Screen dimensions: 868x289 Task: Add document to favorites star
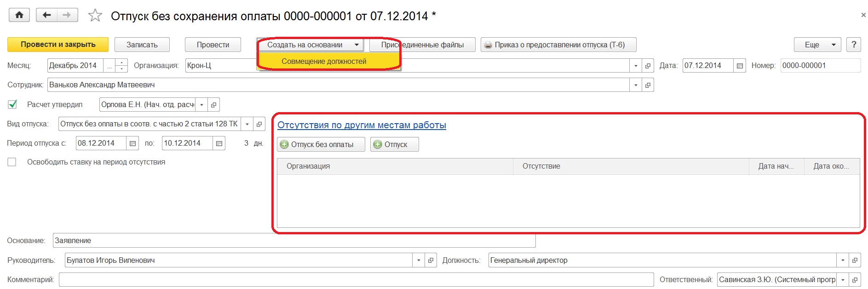click(95, 16)
